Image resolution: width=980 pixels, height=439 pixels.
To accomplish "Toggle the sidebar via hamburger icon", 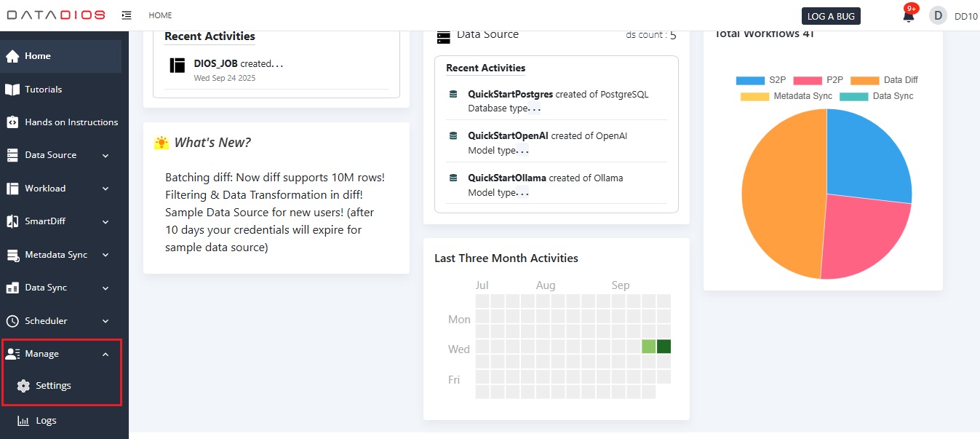I will coord(126,14).
